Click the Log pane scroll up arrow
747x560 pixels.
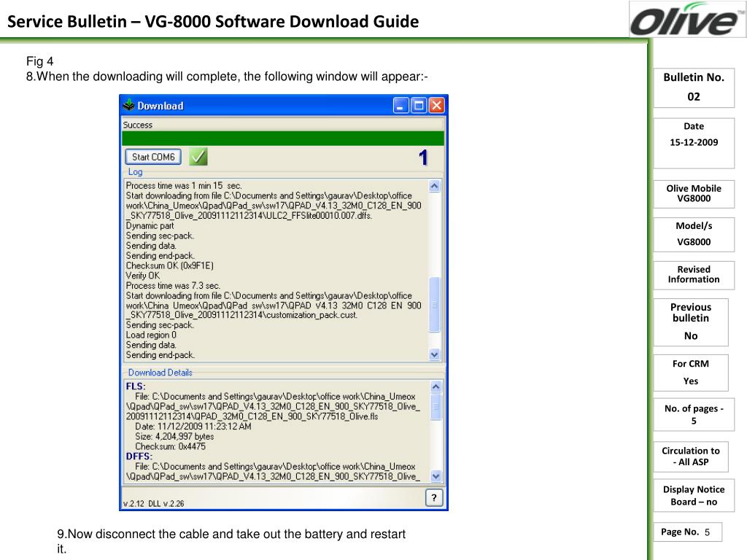tap(435, 186)
